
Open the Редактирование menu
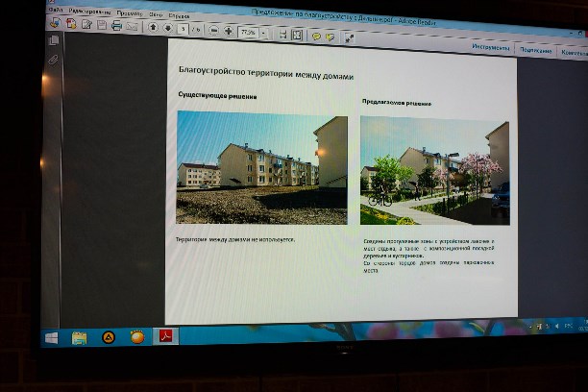89,12
